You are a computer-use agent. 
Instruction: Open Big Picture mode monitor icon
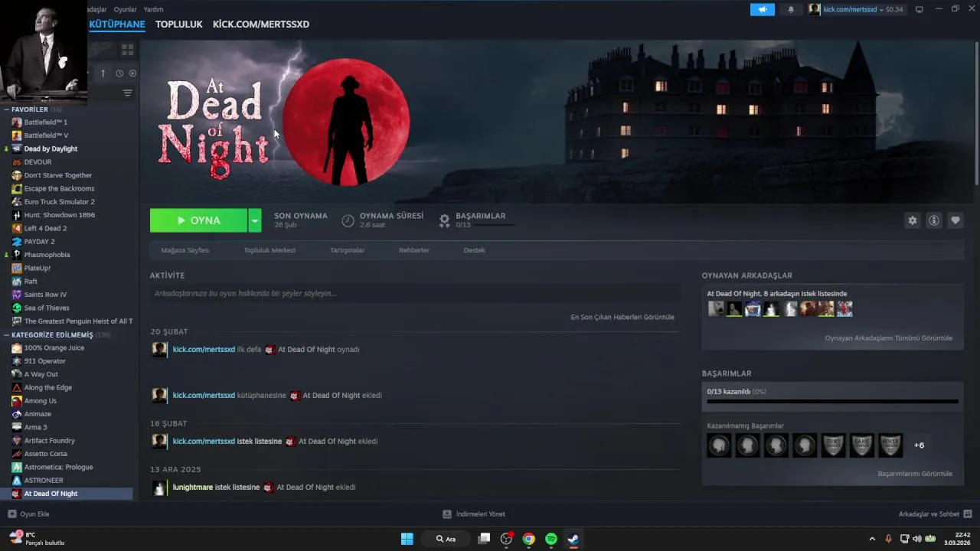[920, 9]
